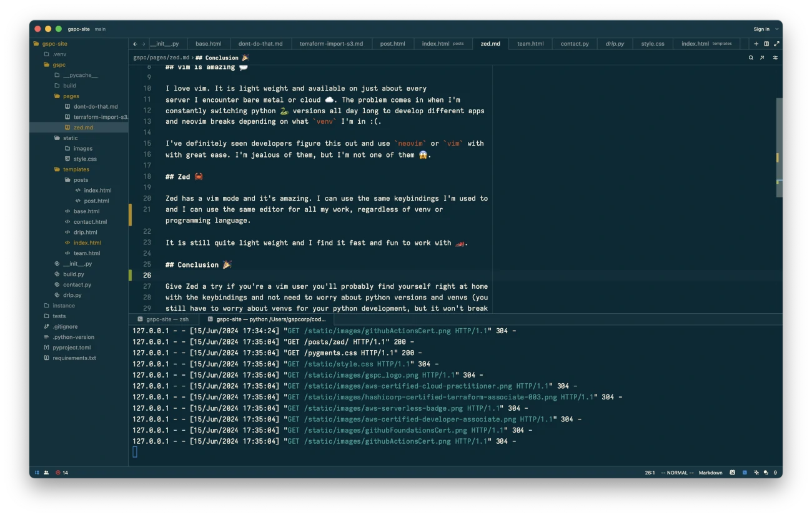Click the split pane icon in tab bar
812x517 pixels.
[x=766, y=44]
